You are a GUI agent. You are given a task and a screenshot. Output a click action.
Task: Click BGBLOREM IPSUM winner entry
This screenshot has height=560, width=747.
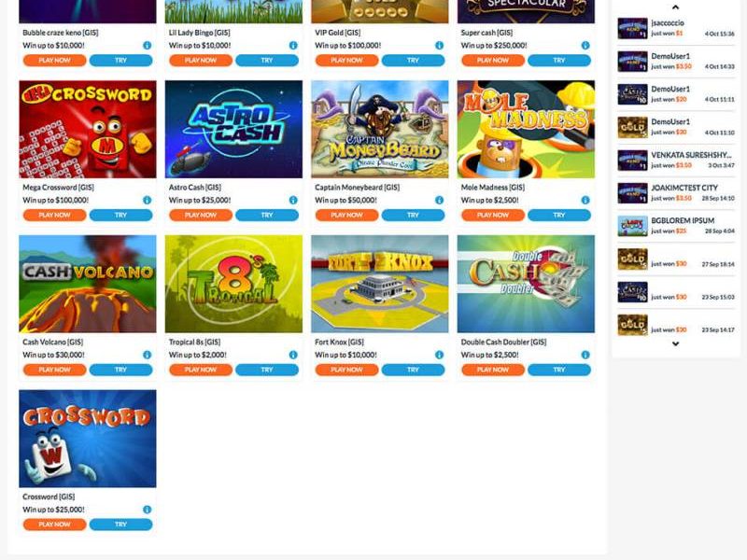point(676,226)
